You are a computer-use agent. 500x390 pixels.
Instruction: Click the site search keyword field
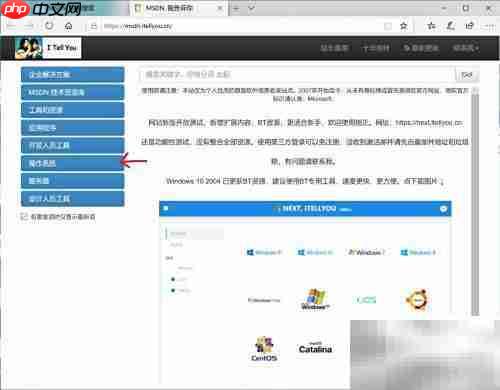coord(297,75)
